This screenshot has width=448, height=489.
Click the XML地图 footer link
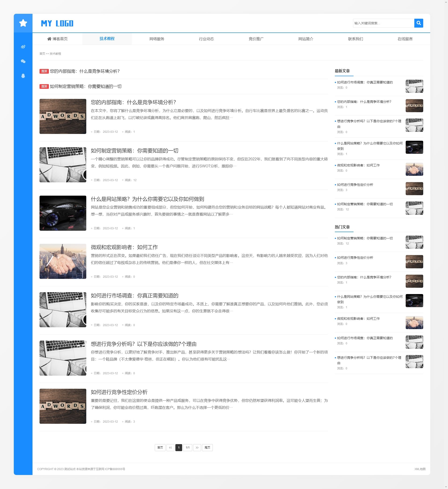click(x=420, y=469)
